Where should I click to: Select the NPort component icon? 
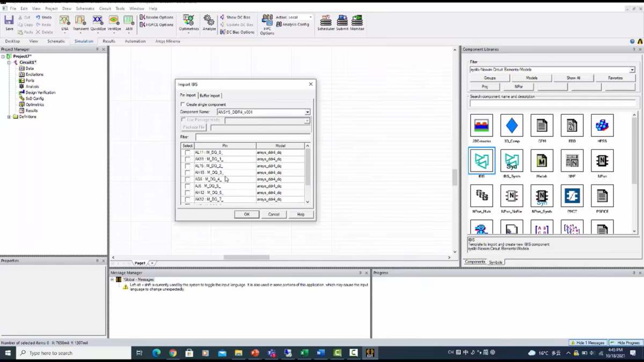602,160
